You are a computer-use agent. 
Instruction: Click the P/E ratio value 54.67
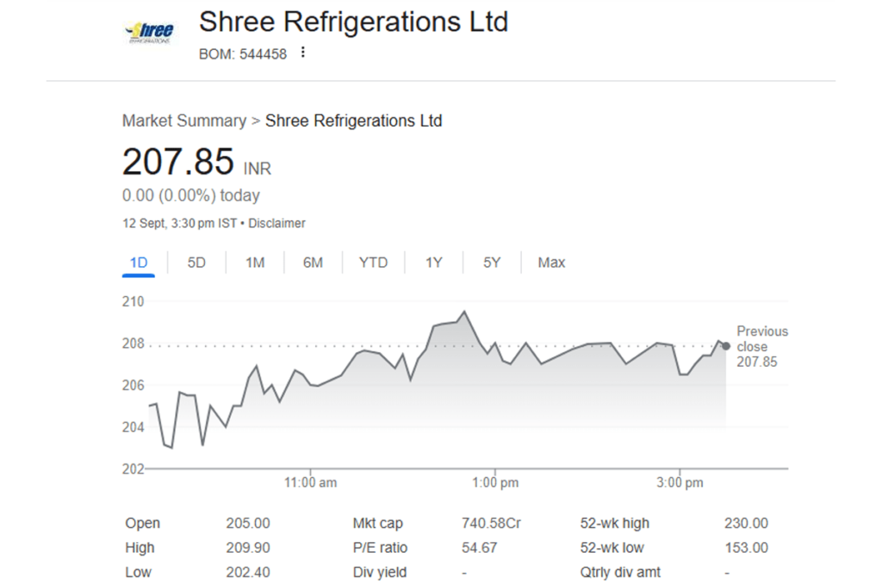point(478,548)
